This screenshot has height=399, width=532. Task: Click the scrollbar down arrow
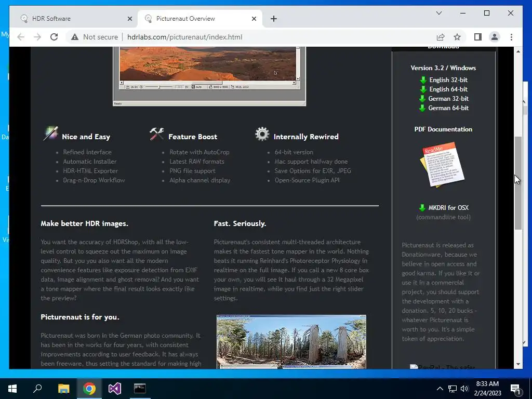518,364
